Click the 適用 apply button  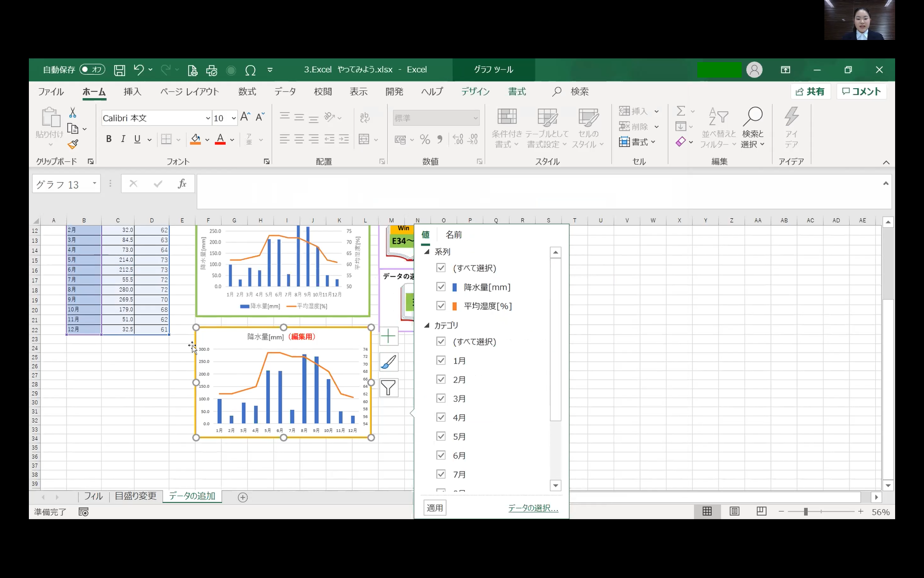pyautogui.click(x=435, y=508)
